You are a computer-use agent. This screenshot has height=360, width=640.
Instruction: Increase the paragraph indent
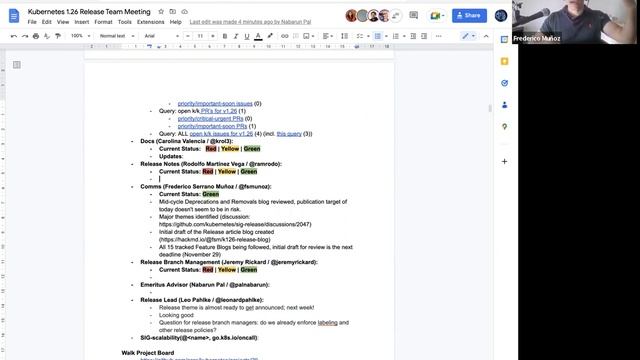click(x=424, y=36)
